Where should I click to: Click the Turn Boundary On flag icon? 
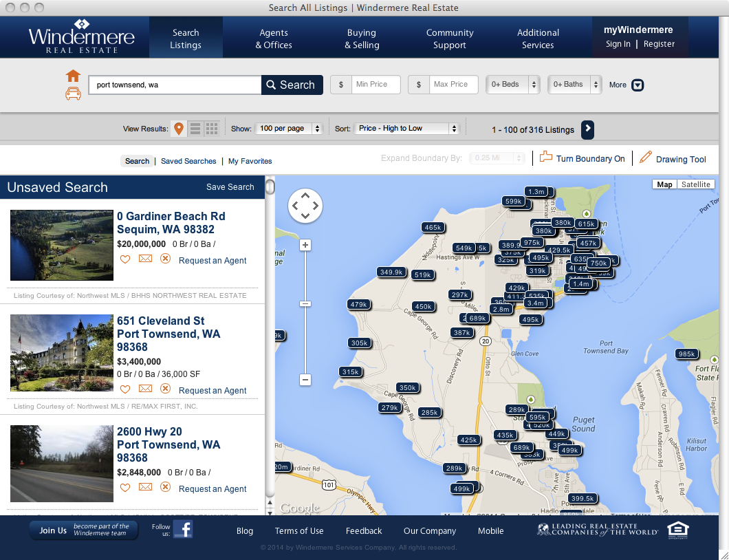pos(545,158)
